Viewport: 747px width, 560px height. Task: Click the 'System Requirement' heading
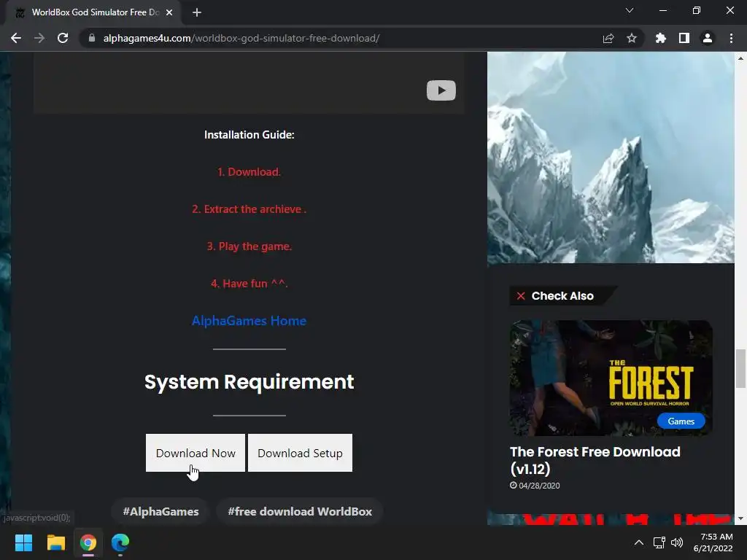tap(249, 382)
